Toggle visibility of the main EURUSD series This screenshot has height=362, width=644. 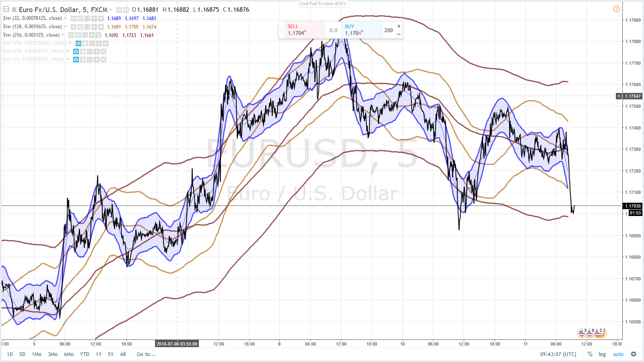119,10
